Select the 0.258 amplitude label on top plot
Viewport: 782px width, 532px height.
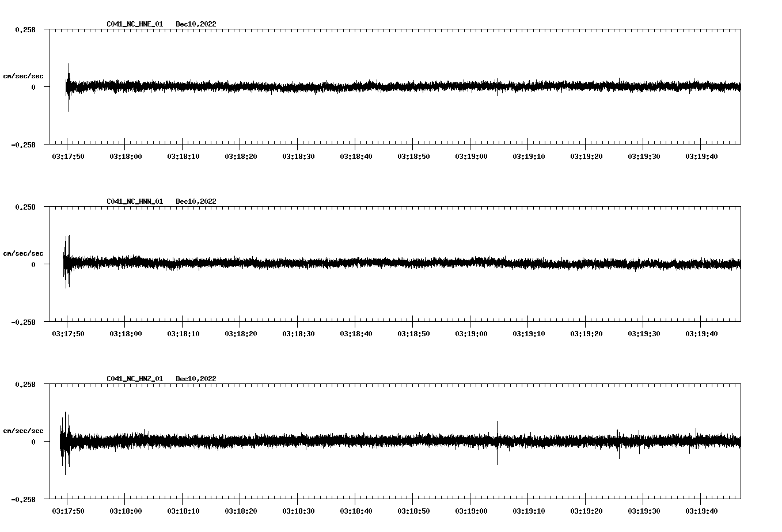(25, 28)
